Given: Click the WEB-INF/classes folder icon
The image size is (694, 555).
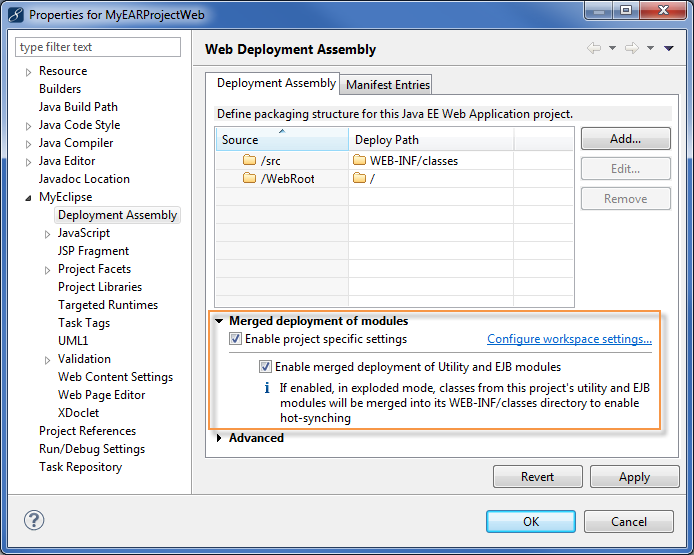Looking at the screenshot, I should coord(360,160).
